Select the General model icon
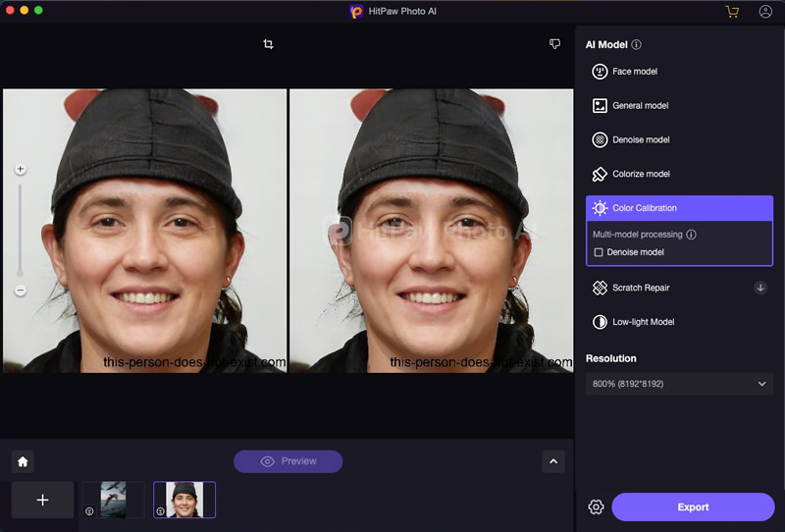785x532 pixels. (600, 106)
